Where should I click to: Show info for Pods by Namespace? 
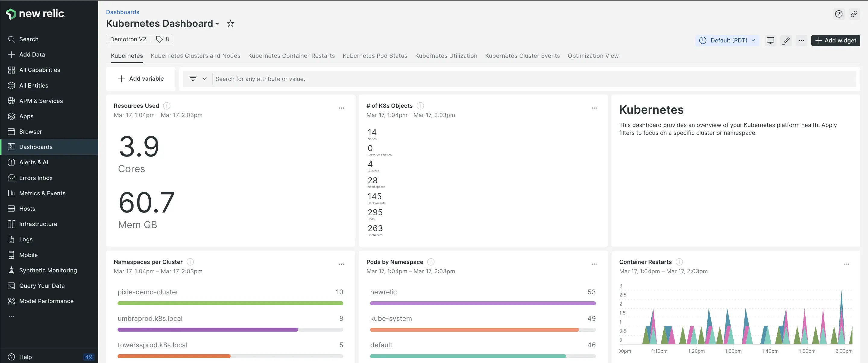[431, 262]
